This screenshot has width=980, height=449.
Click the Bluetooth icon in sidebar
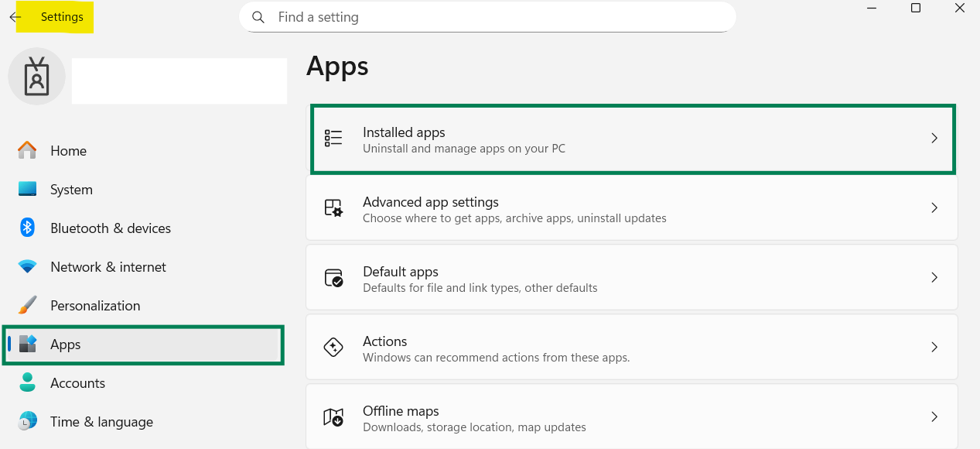tap(27, 228)
